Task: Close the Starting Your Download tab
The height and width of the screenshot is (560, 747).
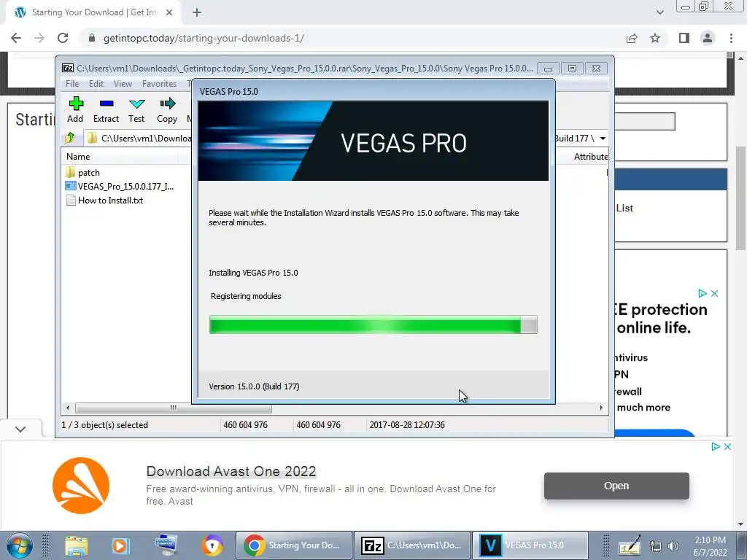Action: (169, 12)
